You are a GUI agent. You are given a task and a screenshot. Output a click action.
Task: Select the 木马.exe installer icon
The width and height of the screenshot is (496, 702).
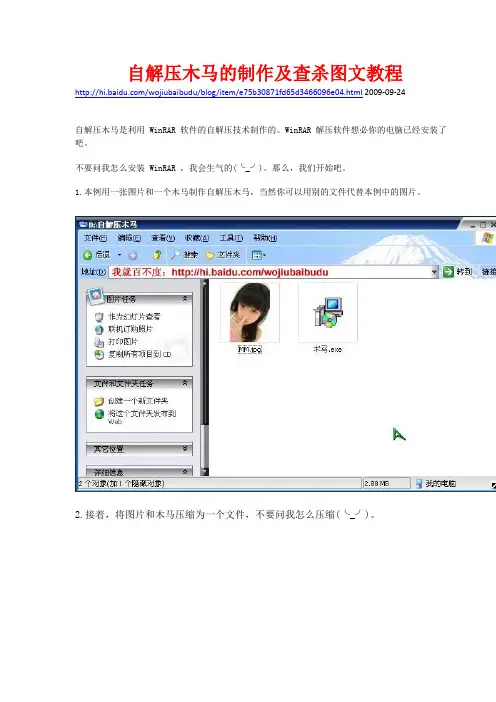[328, 312]
